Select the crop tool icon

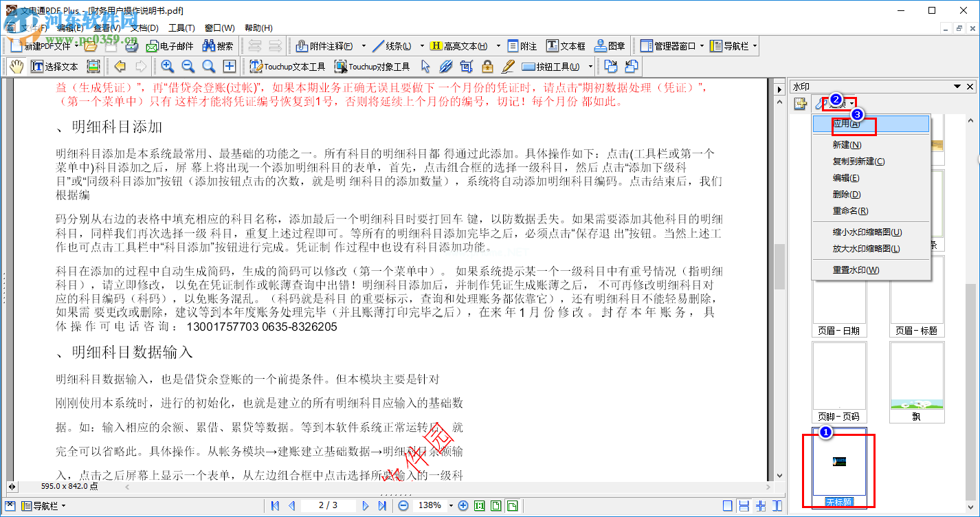467,67
